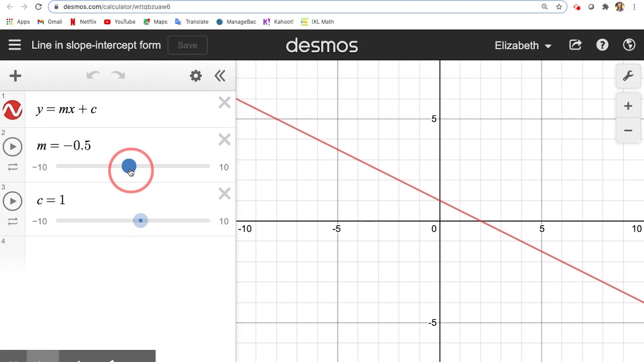The width and height of the screenshot is (644, 362).
Task: Bookmark this page with star icon
Action: (559, 7)
